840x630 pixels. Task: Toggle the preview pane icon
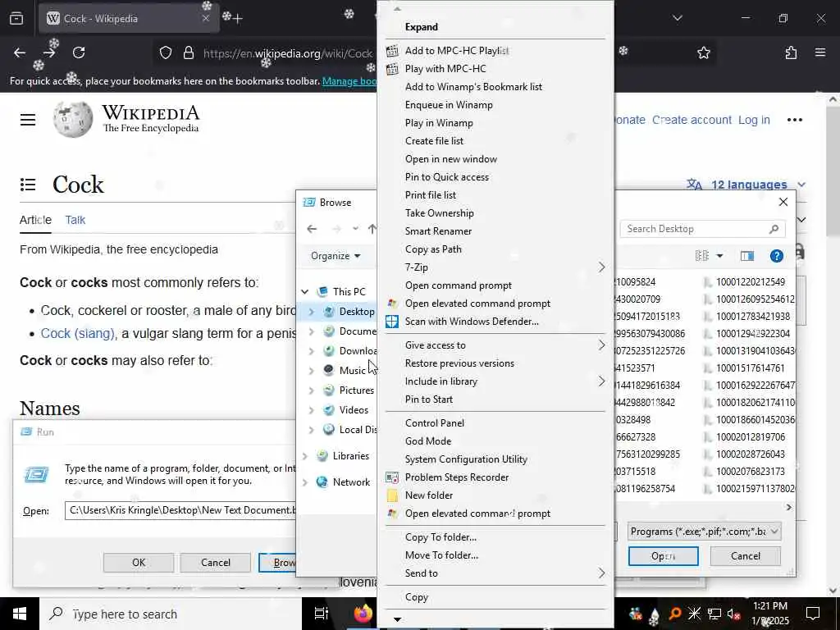coord(746,256)
